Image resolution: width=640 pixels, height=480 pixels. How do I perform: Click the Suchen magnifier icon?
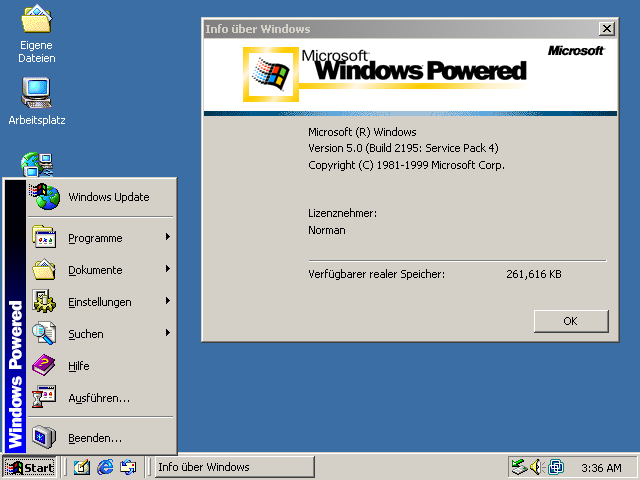tap(44, 333)
